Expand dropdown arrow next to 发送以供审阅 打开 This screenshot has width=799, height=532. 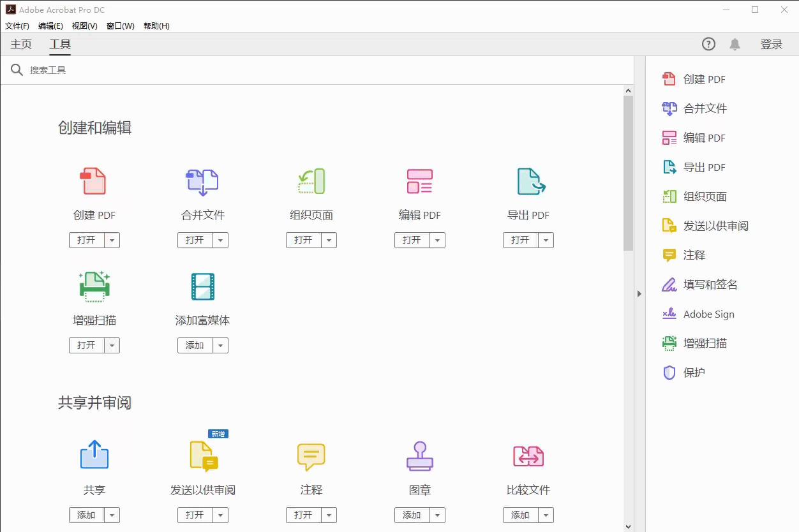[x=220, y=515]
